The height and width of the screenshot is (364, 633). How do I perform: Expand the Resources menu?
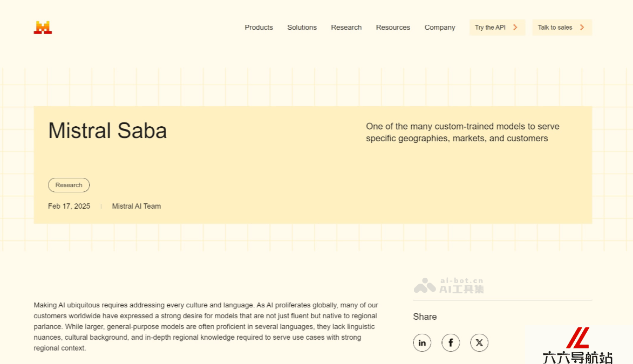pos(393,28)
